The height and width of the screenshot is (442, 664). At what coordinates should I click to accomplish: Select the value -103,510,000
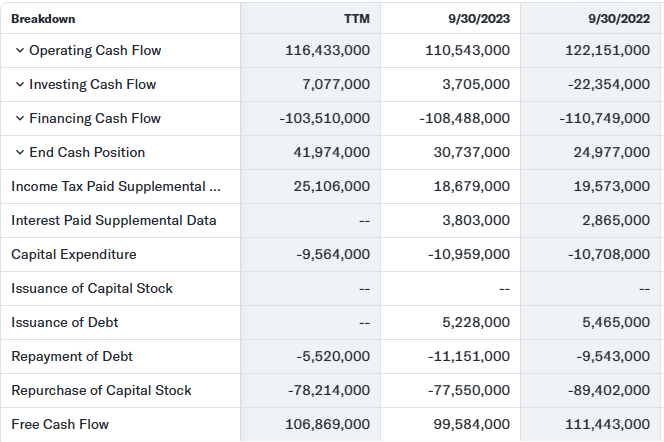click(x=325, y=118)
